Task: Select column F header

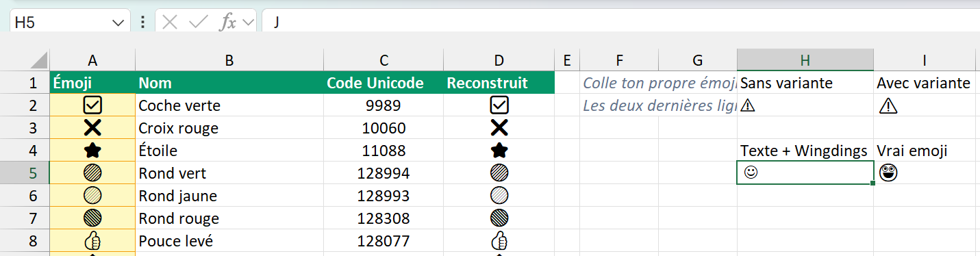Action: coord(619,60)
